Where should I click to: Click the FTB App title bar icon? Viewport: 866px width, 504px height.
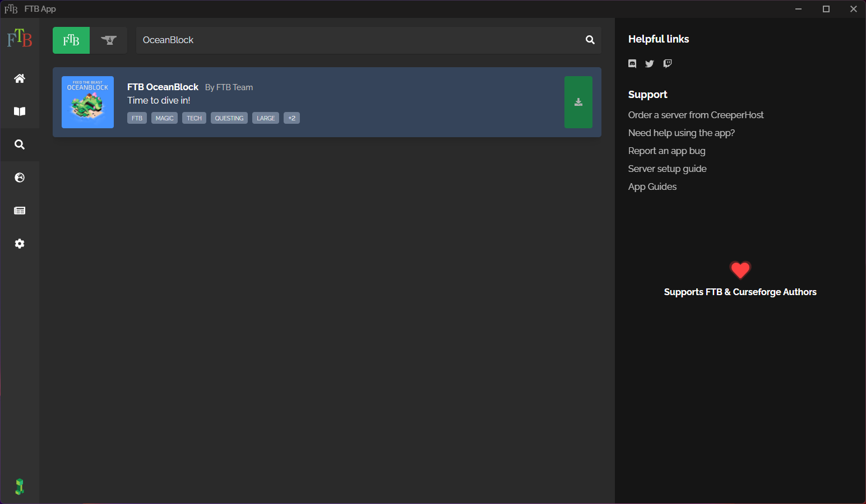click(x=11, y=9)
